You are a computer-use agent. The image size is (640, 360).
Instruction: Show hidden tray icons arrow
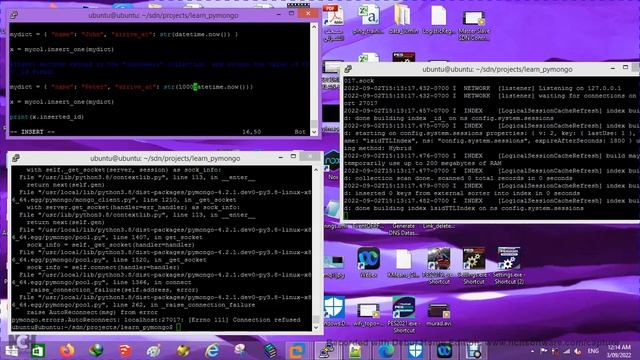tap(532, 351)
